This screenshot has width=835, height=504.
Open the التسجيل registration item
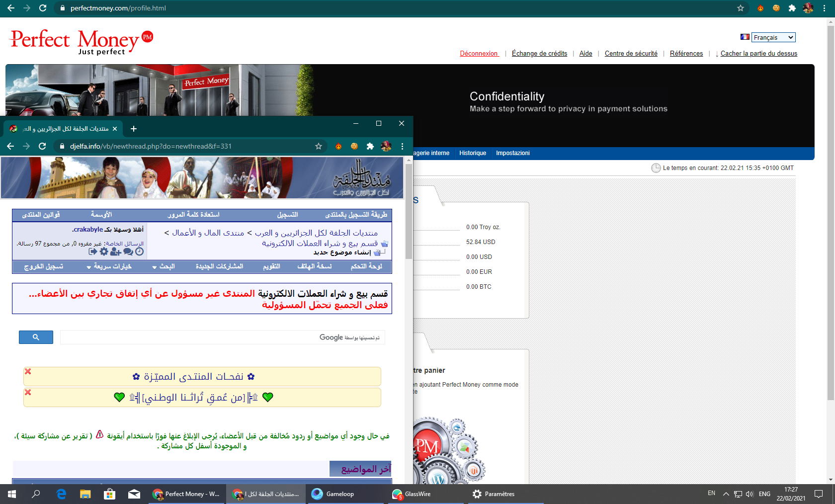pos(288,215)
